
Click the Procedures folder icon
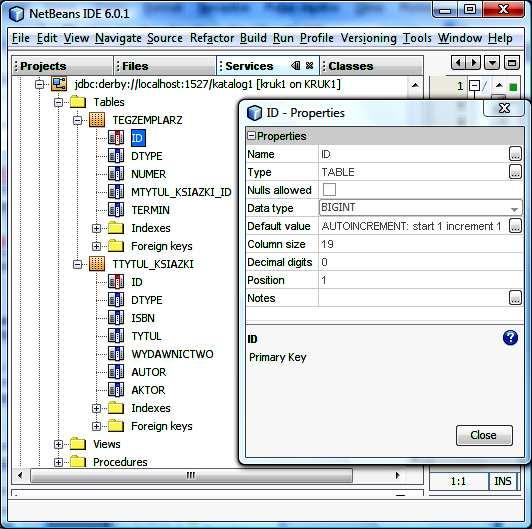coord(78,461)
